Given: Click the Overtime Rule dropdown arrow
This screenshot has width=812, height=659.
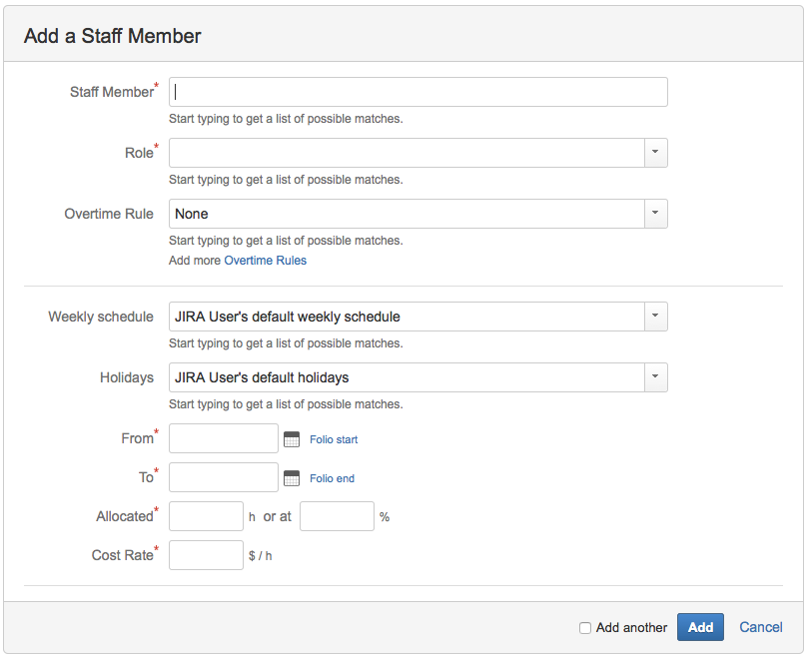Looking at the screenshot, I should (x=655, y=213).
